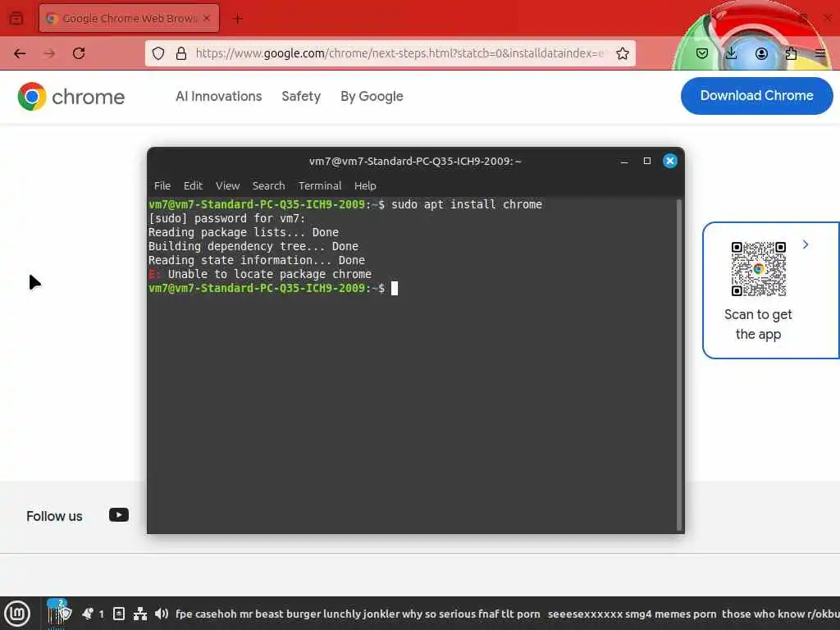This screenshot has width=840, height=630.
Task: View site security lock information
Action: coord(181,53)
